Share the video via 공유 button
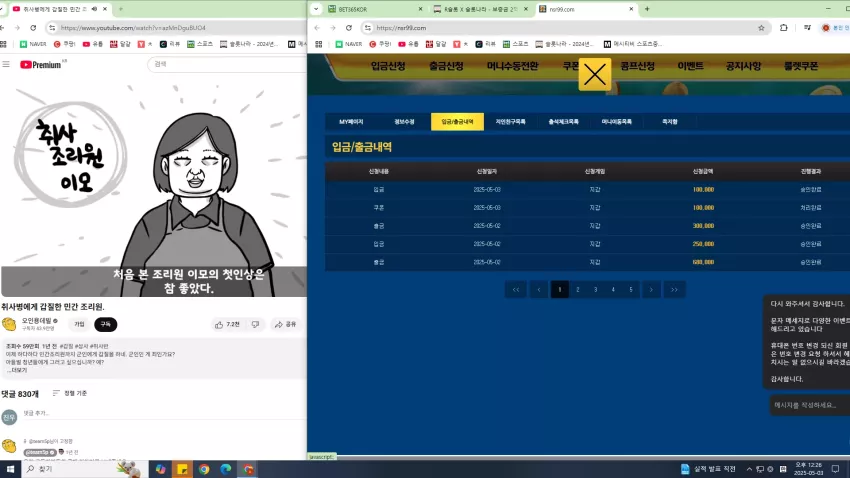850x478 pixels. [x=285, y=325]
